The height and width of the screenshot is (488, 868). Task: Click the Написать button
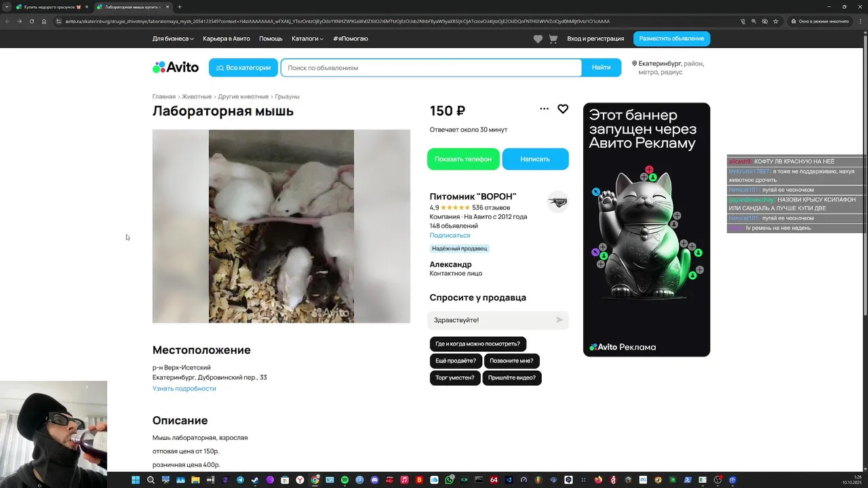(535, 159)
